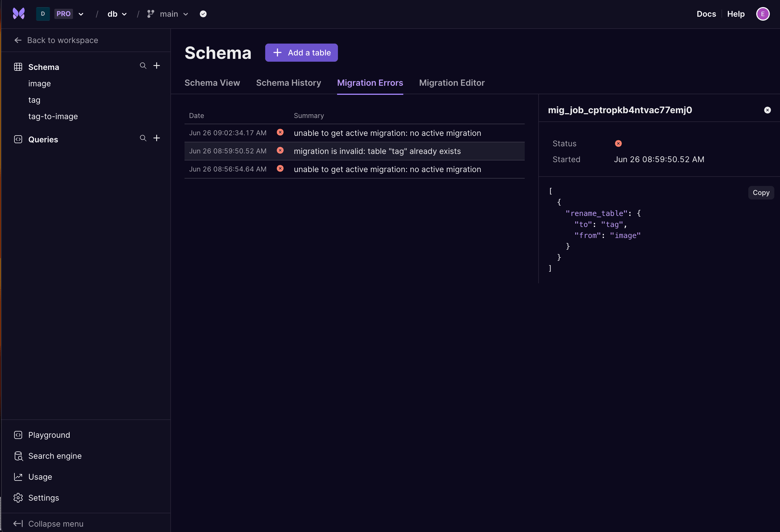Select migration error from Jun 26 09:02

(x=353, y=133)
